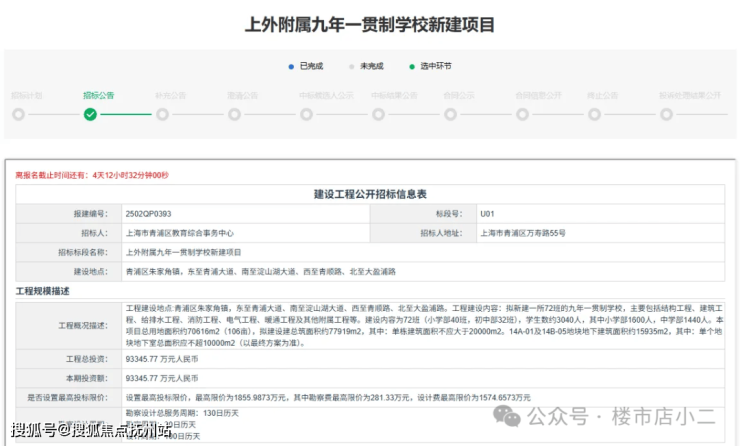
Task: Click the gray 未完成 legend dot
Action: pyautogui.click(x=350, y=66)
